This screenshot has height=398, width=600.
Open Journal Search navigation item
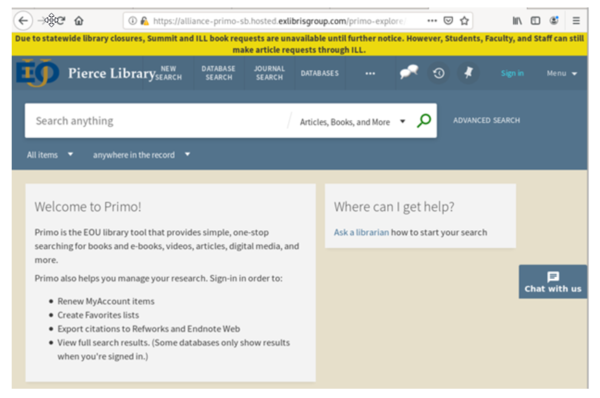pyautogui.click(x=269, y=73)
